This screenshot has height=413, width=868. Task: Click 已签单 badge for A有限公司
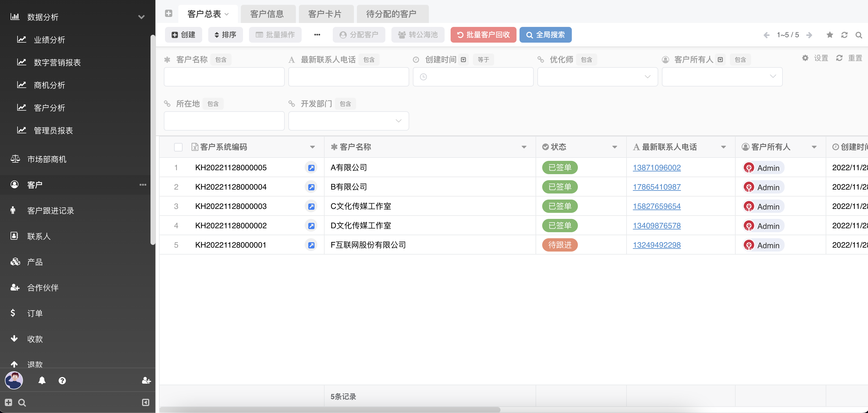tap(560, 167)
